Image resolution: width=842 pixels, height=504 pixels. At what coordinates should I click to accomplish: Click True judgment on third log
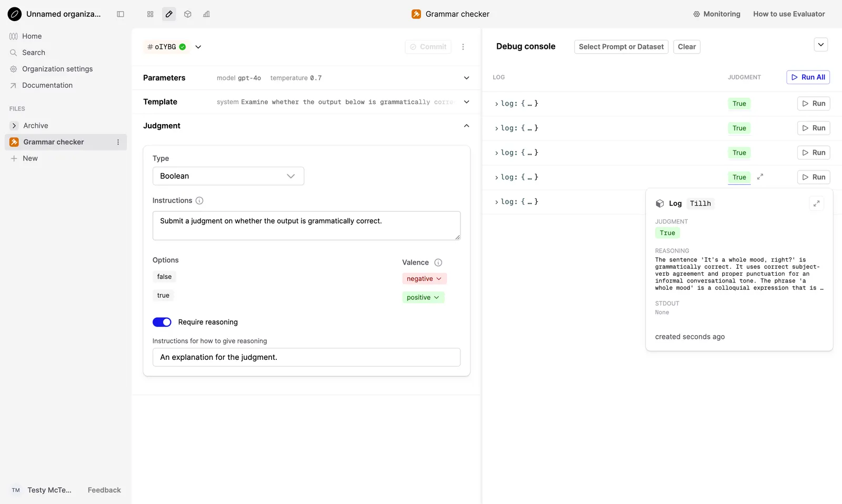coord(739,153)
